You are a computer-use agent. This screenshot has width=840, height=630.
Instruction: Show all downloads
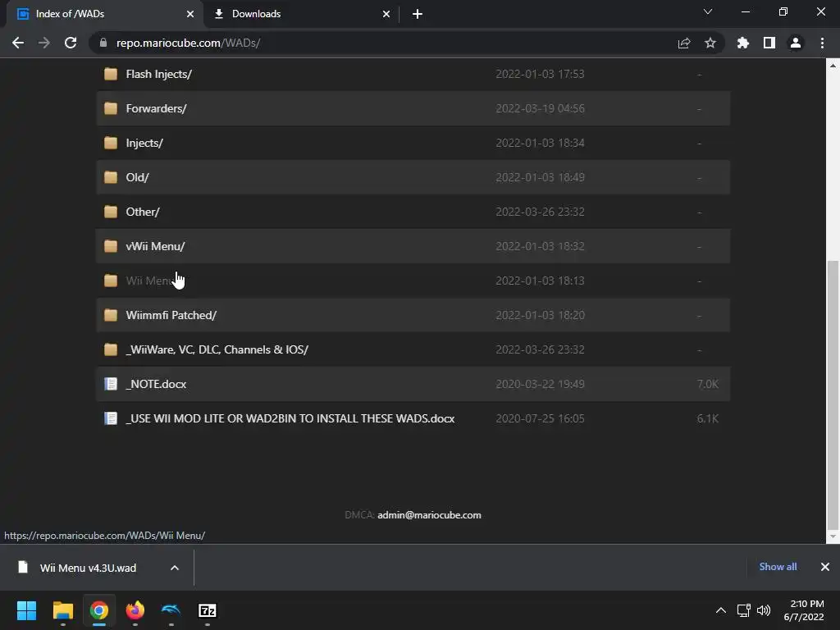[778, 567]
